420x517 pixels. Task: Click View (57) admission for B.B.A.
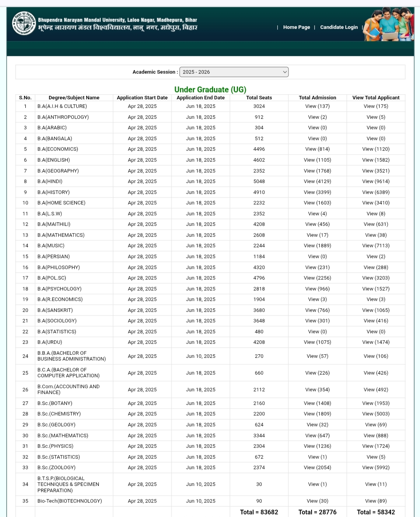(x=317, y=356)
